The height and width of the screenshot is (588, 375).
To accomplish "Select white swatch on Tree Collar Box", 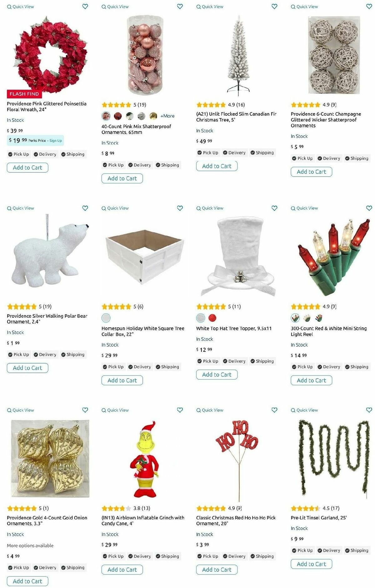I will 106,318.
